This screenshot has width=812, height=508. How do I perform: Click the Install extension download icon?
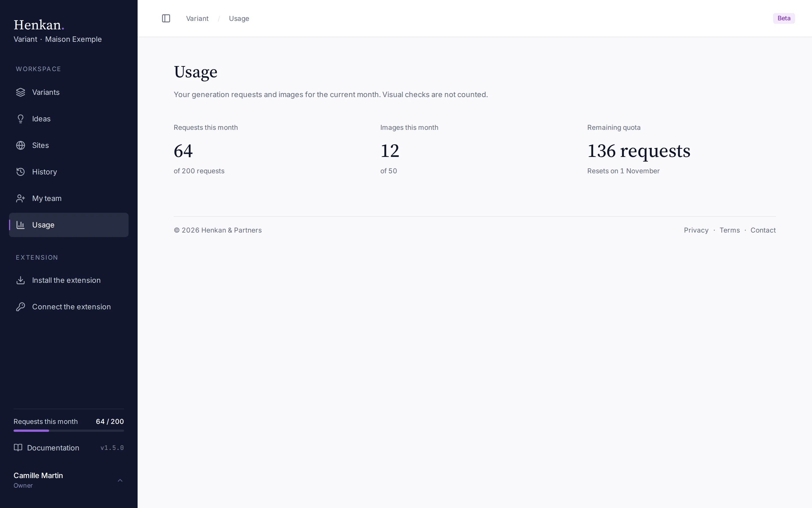click(x=21, y=280)
